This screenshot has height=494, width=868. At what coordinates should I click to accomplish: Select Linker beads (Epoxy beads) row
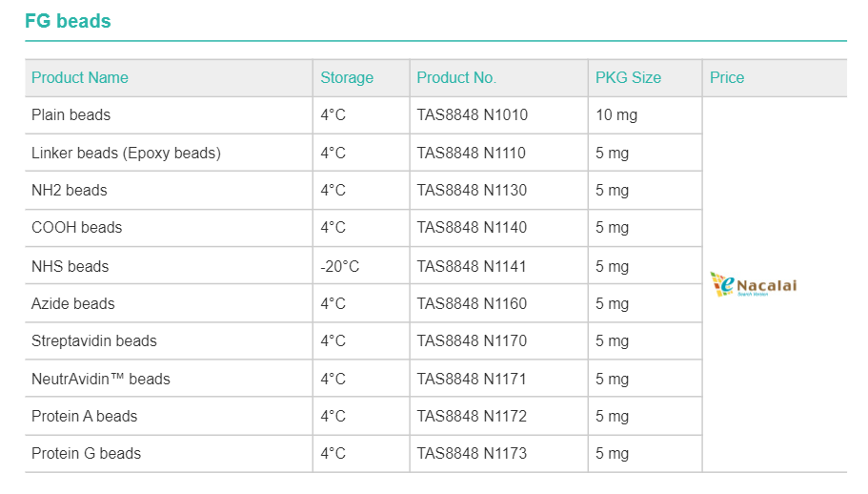click(x=126, y=154)
